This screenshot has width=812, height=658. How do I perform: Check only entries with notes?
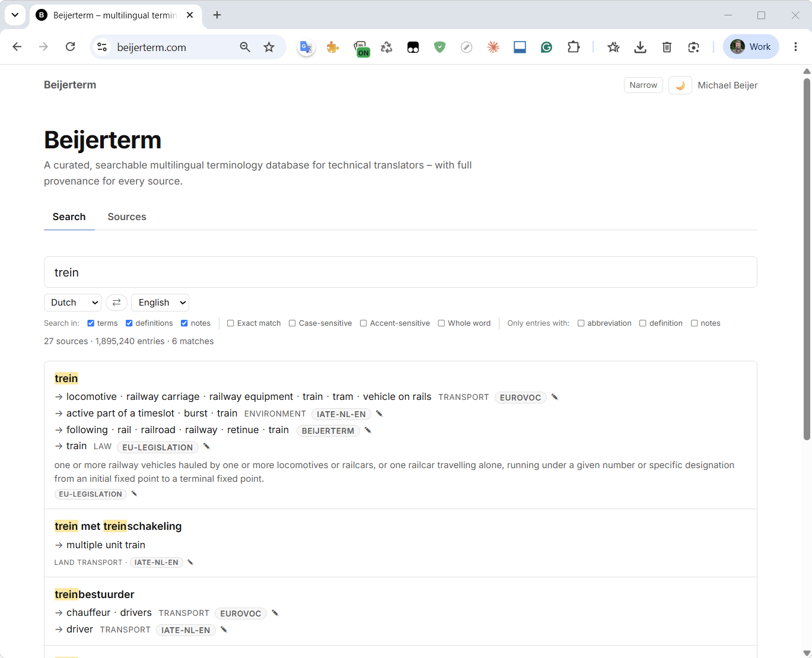point(694,323)
